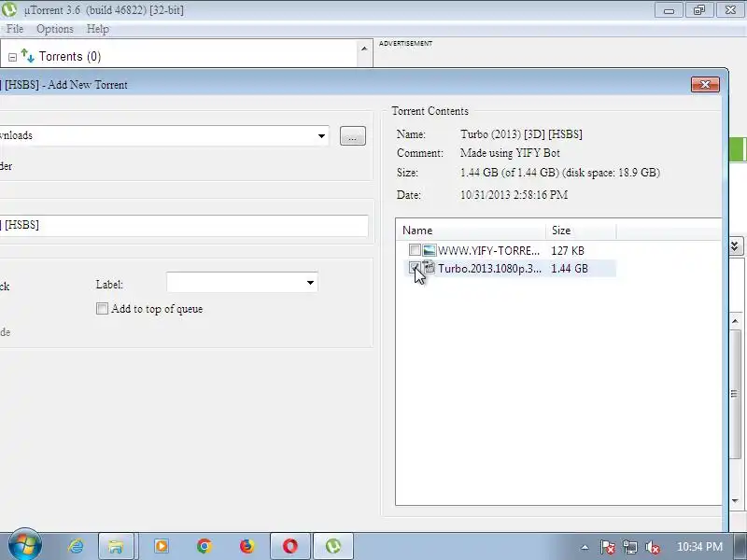Screen dimensions: 747x560
Task: Click torrent name 'Turbo (2013) [3D] [HSBS]' text
Action: [521, 134]
